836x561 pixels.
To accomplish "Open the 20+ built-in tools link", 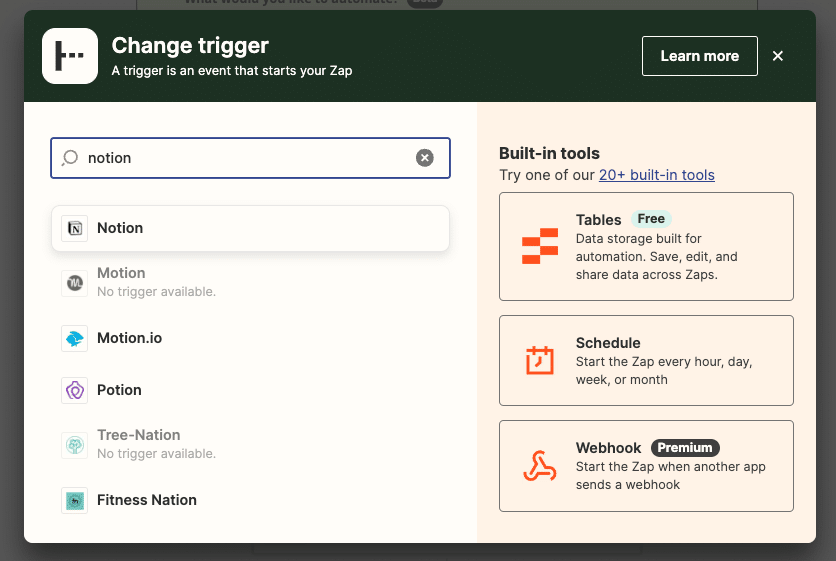I will click(656, 175).
